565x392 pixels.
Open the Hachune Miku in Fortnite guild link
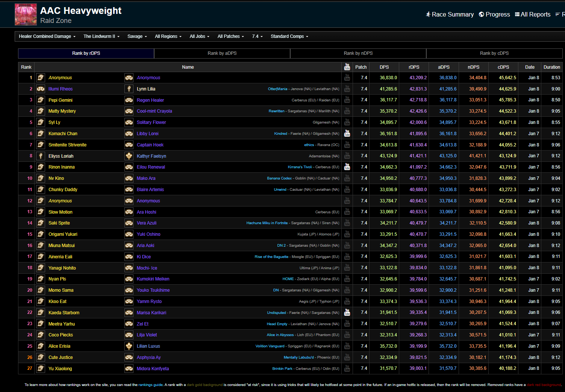click(x=267, y=223)
